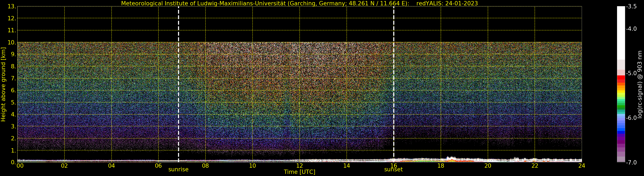Click the white top section of the colorbar
The image size is (644, 176).
(621, 33)
